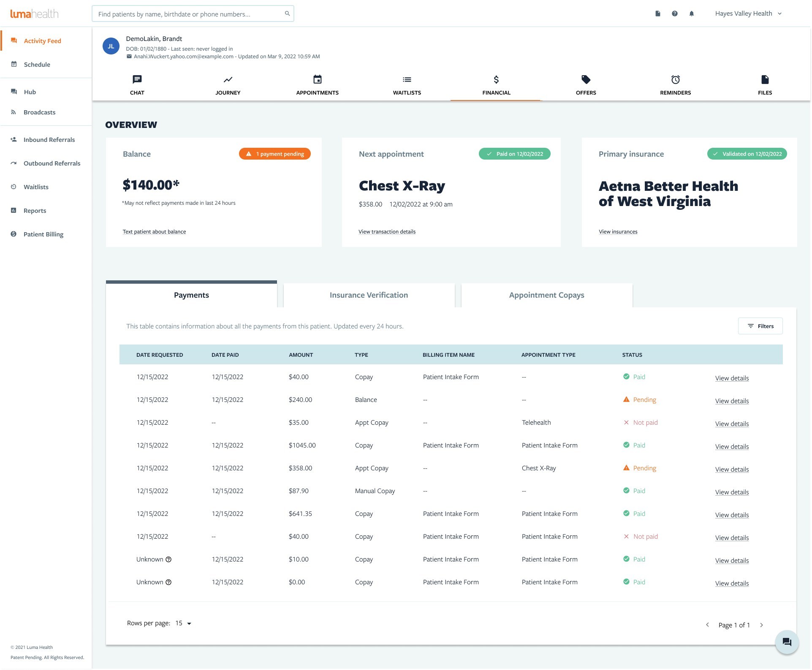This screenshot has height=670, width=812.
Task: Click the search magnifier icon
Action: 287,14
